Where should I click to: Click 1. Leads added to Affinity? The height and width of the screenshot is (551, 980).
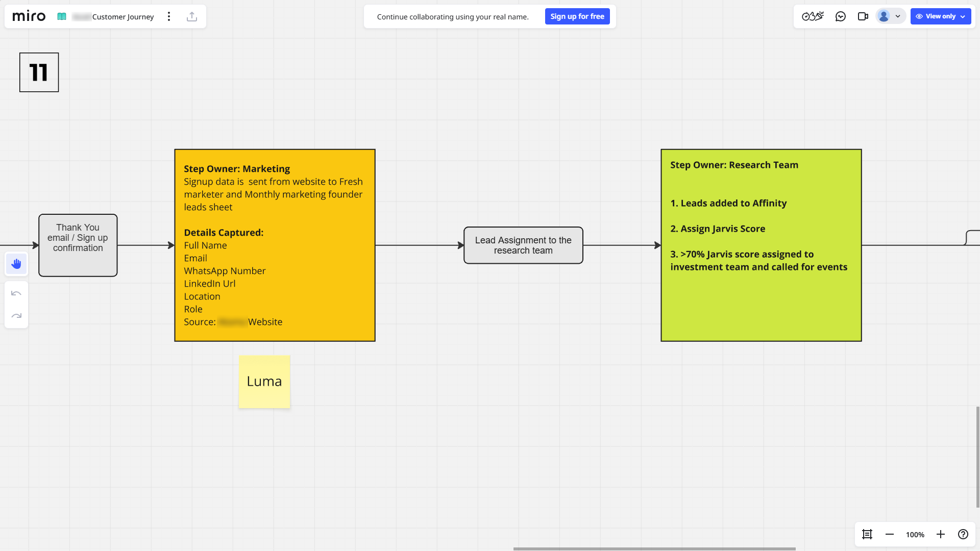[728, 203]
